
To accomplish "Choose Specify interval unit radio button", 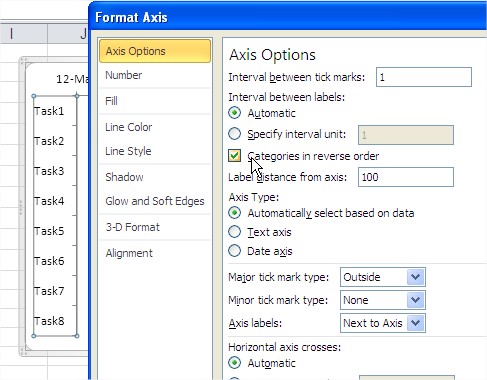I will pyautogui.click(x=235, y=134).
